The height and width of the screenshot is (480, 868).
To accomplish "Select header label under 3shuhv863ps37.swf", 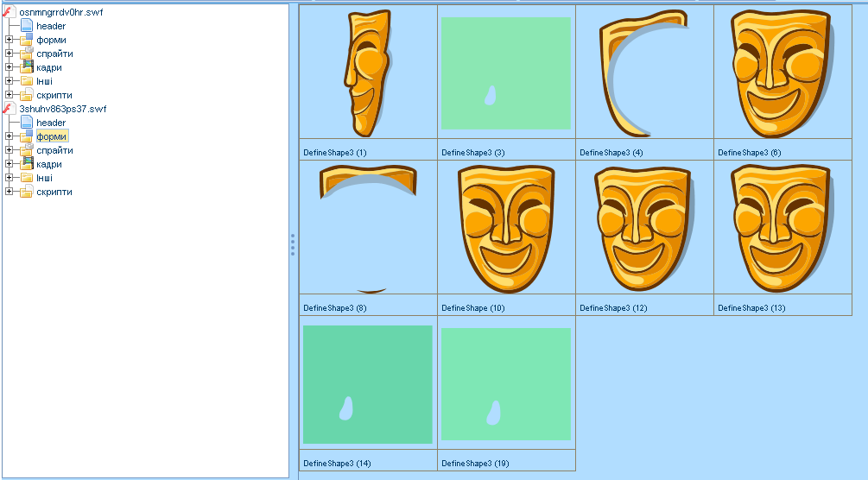I will tap(51, 123).
